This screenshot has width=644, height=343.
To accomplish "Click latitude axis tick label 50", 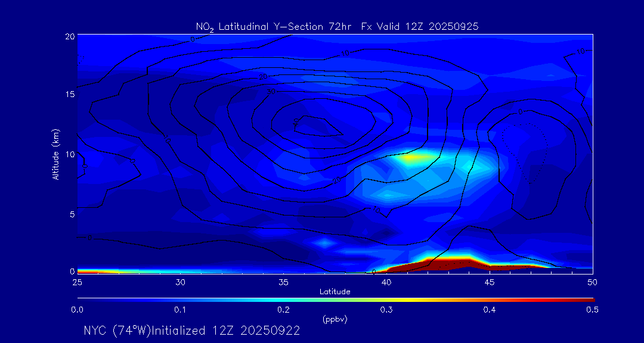I will tap(593, 282).
